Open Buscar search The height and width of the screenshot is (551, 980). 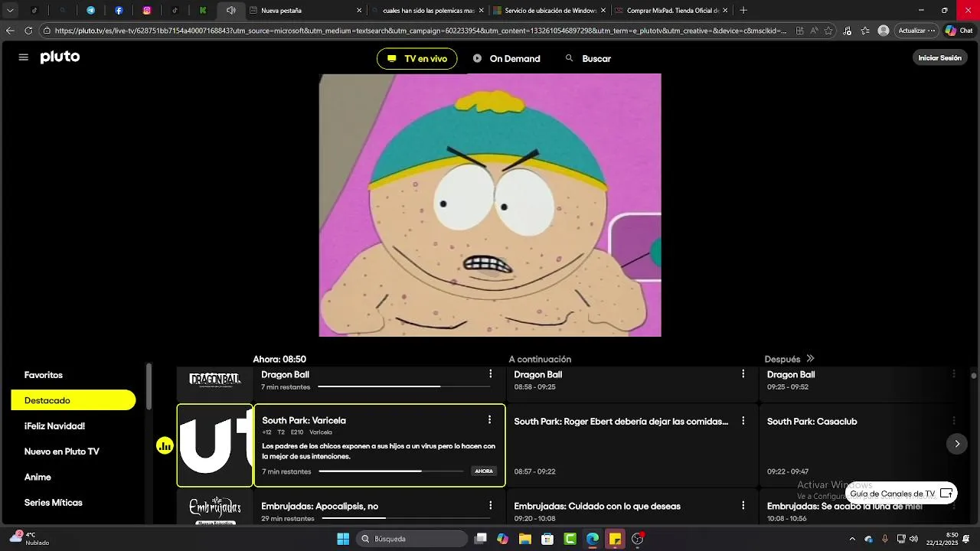coord(588,59)
